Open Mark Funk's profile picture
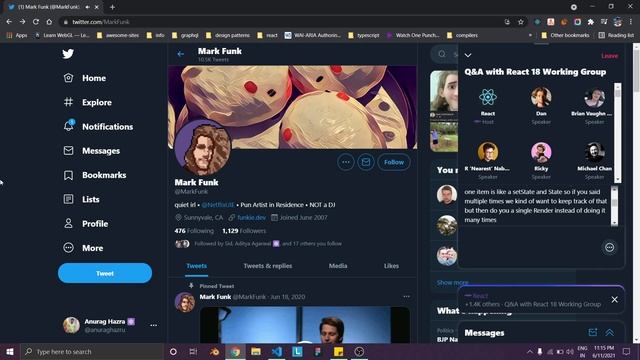 [203, 148]
